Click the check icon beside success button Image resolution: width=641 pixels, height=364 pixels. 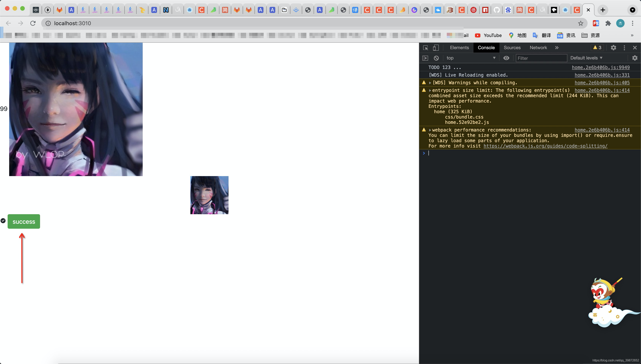tap(3, 221)
